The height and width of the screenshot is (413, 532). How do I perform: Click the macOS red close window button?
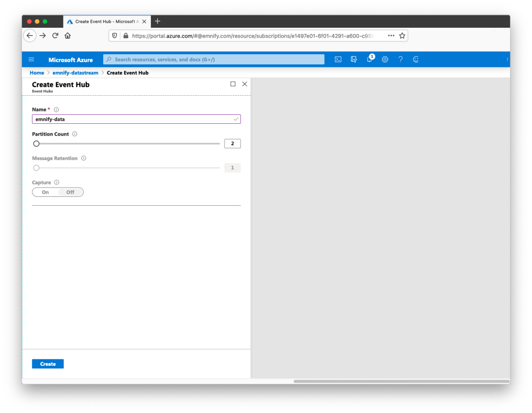coord(29,21)
